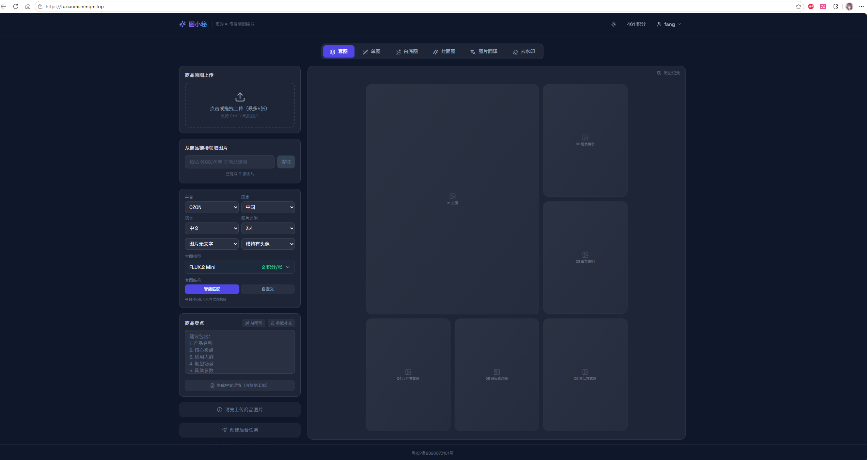Click the 生图模型 label
Screen dimensions: 868x460
(x=193, y=257)
